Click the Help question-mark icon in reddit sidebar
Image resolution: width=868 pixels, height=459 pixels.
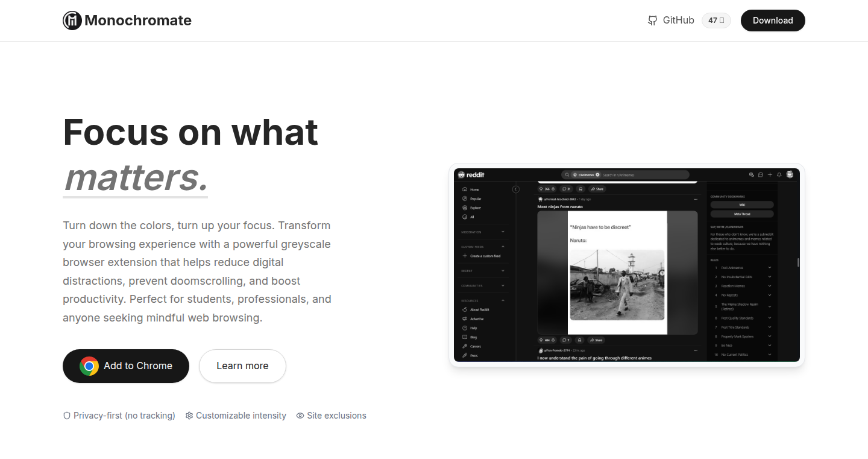pyautogui.click(x=465, y=328)
